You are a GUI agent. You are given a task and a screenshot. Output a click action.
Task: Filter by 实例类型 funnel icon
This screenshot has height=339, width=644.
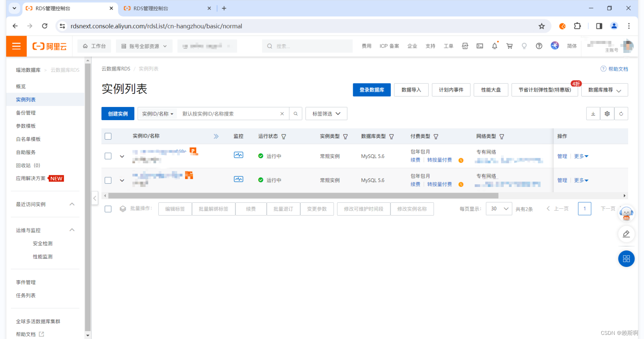point(345,137)
